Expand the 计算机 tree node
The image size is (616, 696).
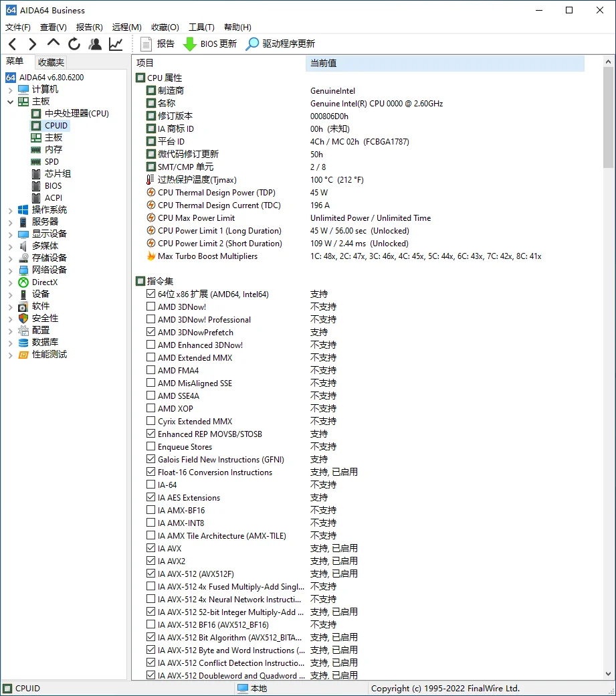click(x=10, y=90)
